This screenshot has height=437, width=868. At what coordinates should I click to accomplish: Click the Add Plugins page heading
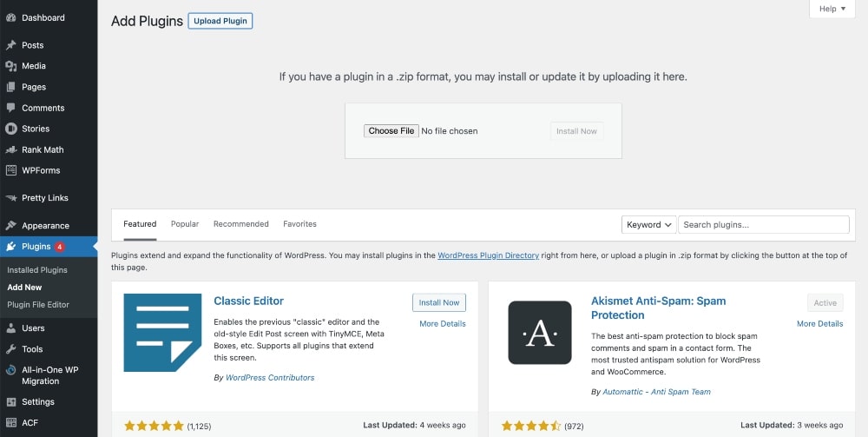pos(147,21)
